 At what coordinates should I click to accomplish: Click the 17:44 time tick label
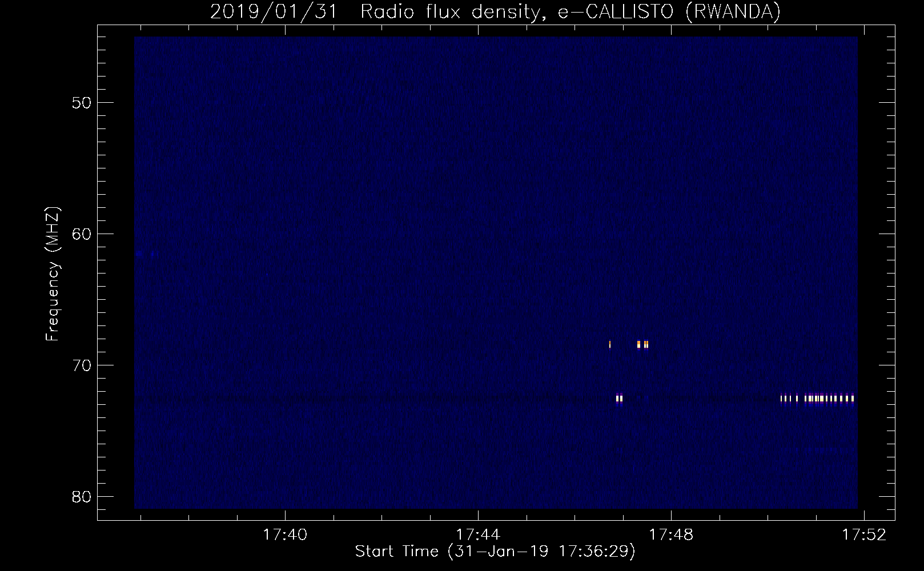pyautogui.click(x=478, y=534)
